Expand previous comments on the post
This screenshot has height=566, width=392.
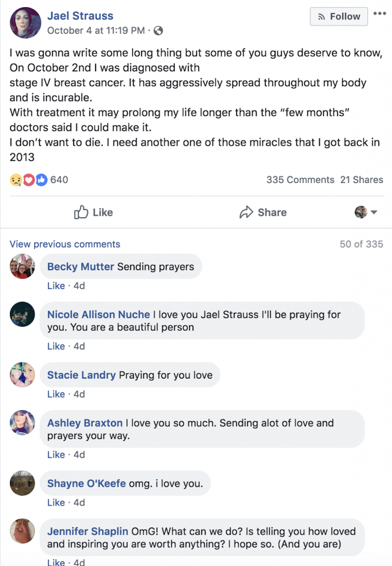tap(65, 244)
